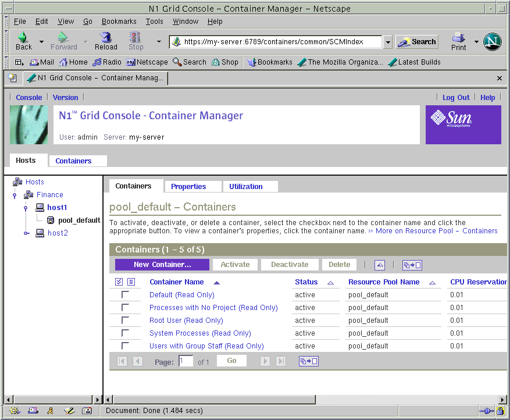
Task: Switch to the Properties tab
Action: point(193,186)
